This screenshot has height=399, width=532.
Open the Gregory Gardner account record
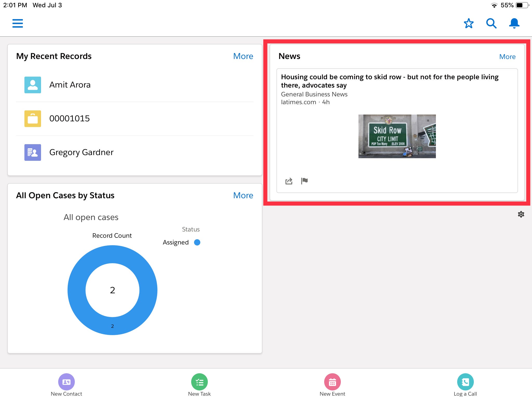[81, 152]
